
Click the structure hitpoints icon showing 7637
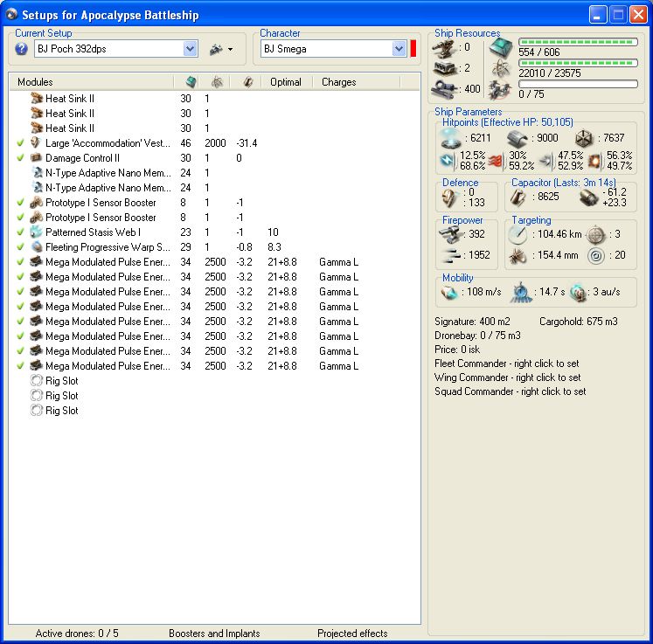tap(583, 139)
